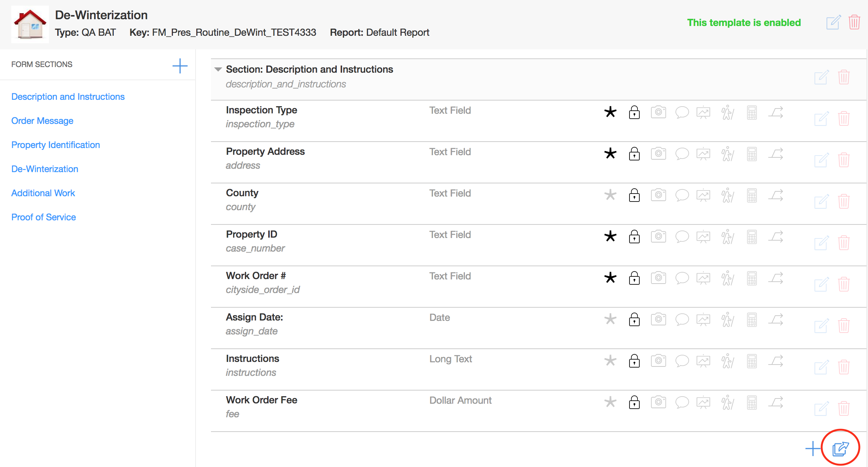The width and height of the screenshot is (868, 467).
Task: Click the calculator icon for Work Order Fee
Action: (752, 402)
